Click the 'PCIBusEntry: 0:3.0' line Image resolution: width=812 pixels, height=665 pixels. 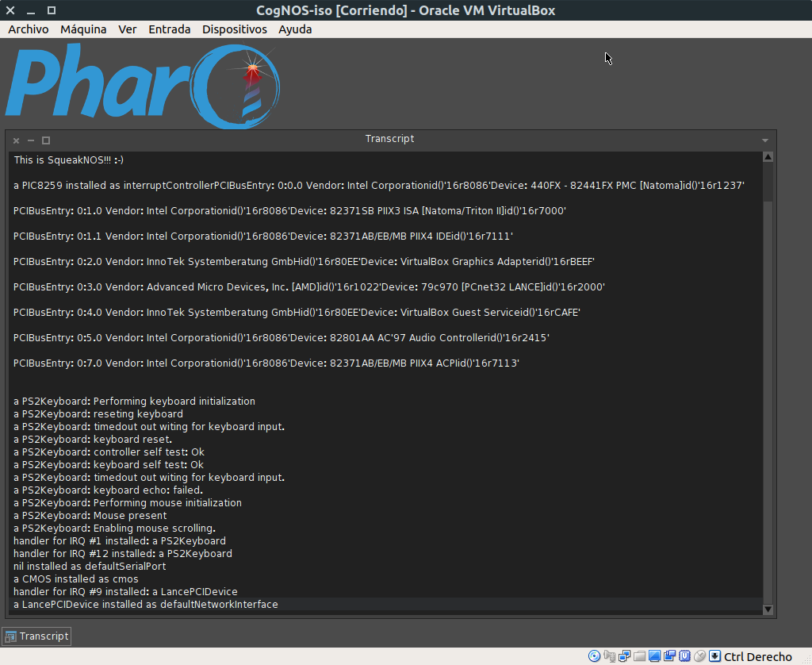(309, 287)
